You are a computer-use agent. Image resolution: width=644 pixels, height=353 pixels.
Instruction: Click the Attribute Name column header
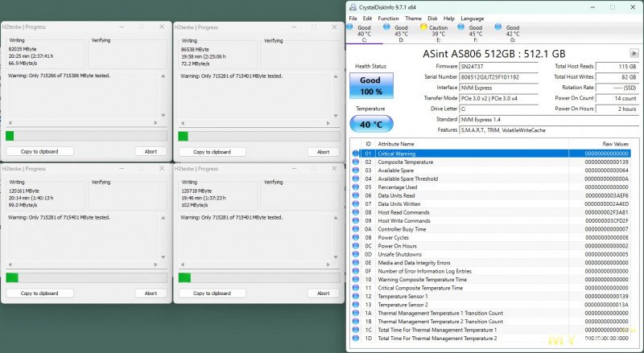tap(472, 144)
